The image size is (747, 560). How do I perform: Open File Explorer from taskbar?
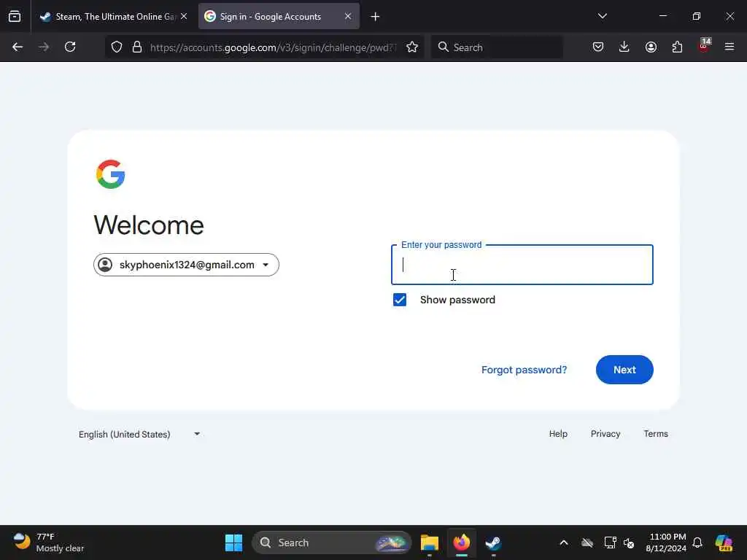[x=429, y=542]
